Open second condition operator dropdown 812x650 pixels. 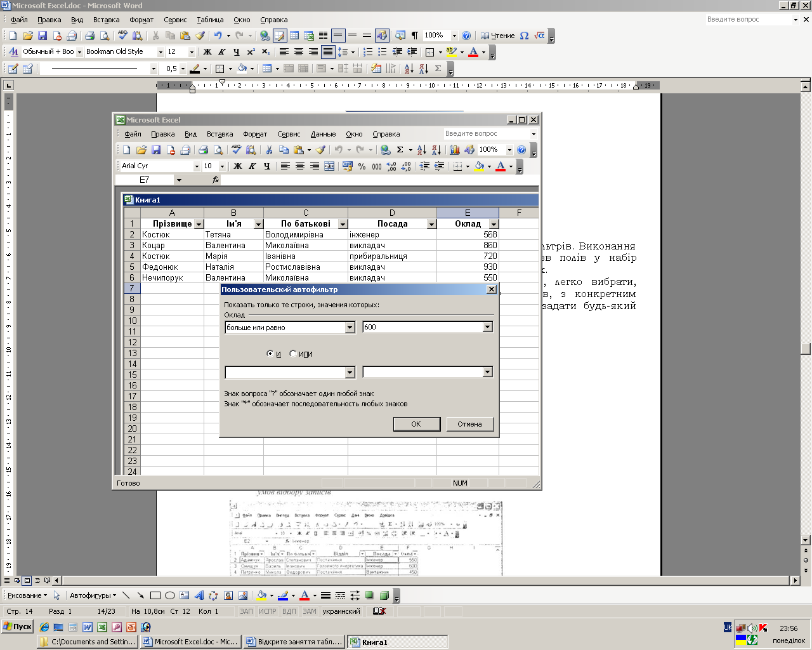350,373
